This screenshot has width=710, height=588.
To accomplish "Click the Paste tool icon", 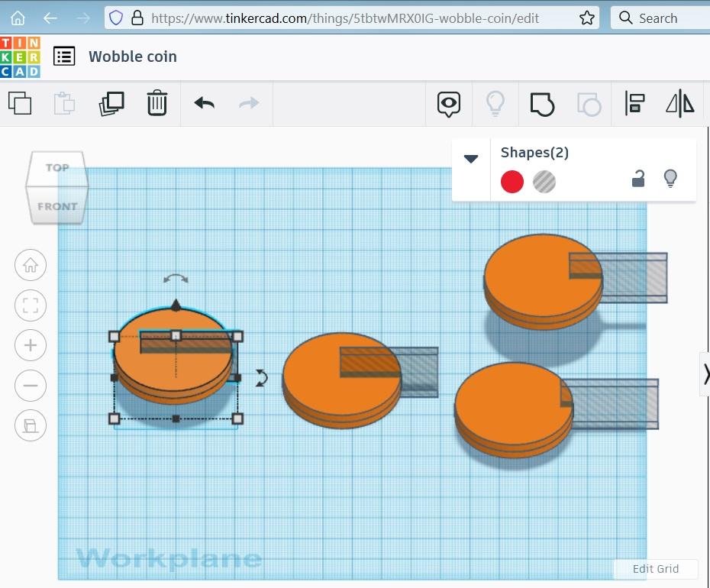I will pos(64,103).
